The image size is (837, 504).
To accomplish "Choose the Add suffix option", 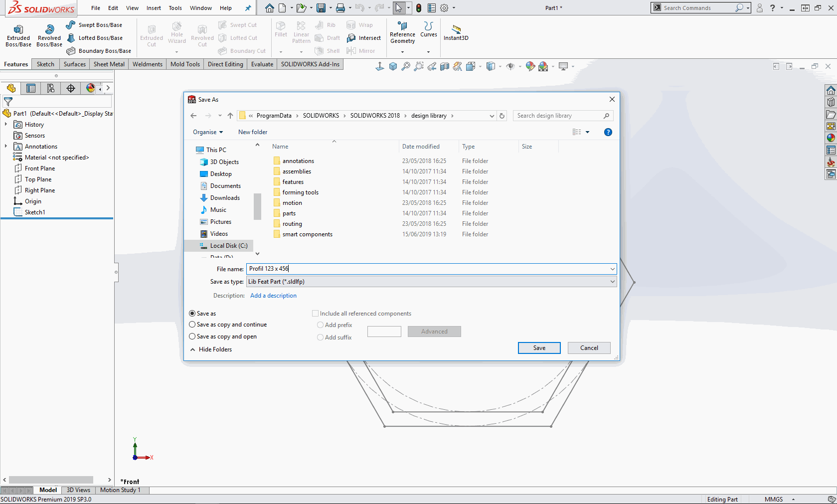I will tap(320, 337).
